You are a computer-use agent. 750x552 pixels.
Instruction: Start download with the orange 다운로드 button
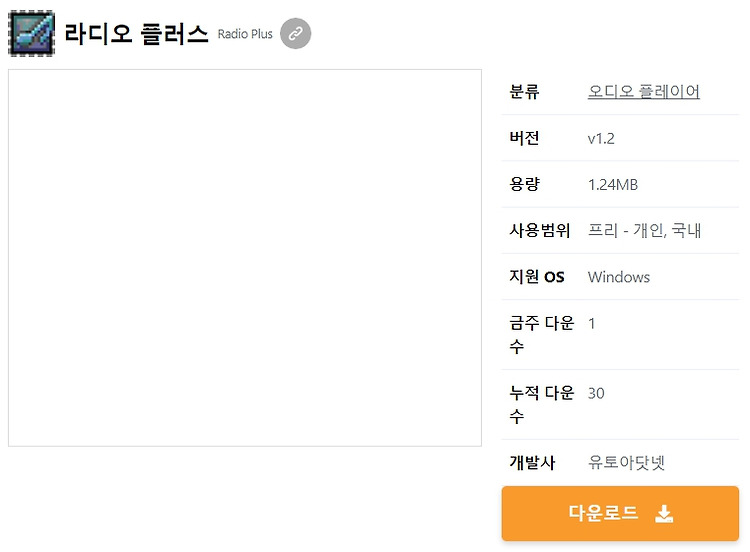click(x=620, y=514)
